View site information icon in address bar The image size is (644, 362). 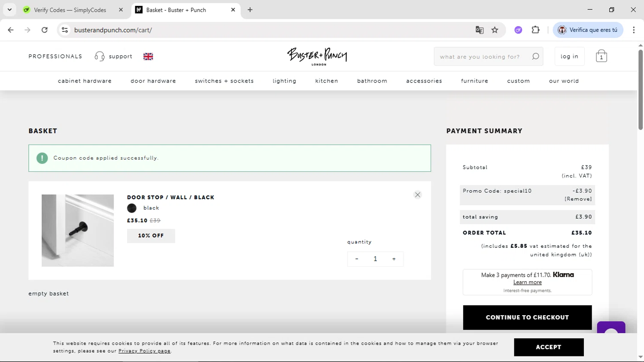(65, 30)
